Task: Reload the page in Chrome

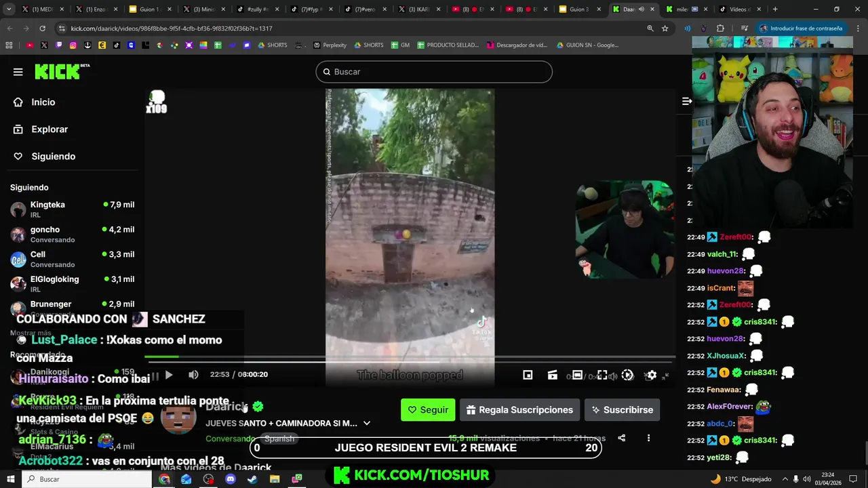Action: 42,28
